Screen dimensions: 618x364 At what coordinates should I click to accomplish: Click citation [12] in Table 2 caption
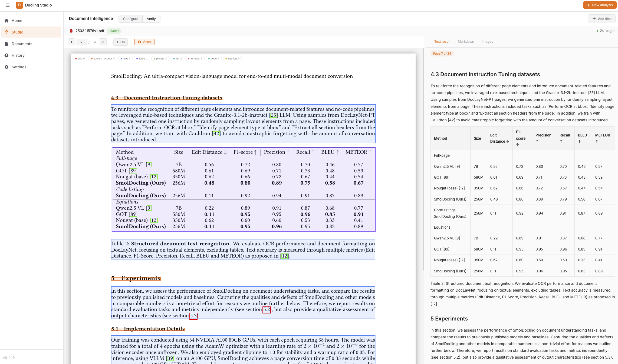285,256
